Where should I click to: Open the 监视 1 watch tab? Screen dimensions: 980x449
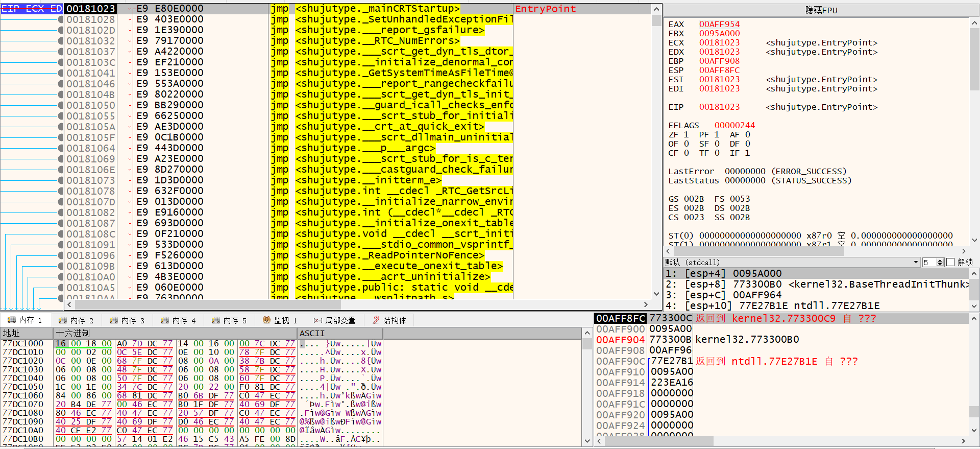pos(280,320)
